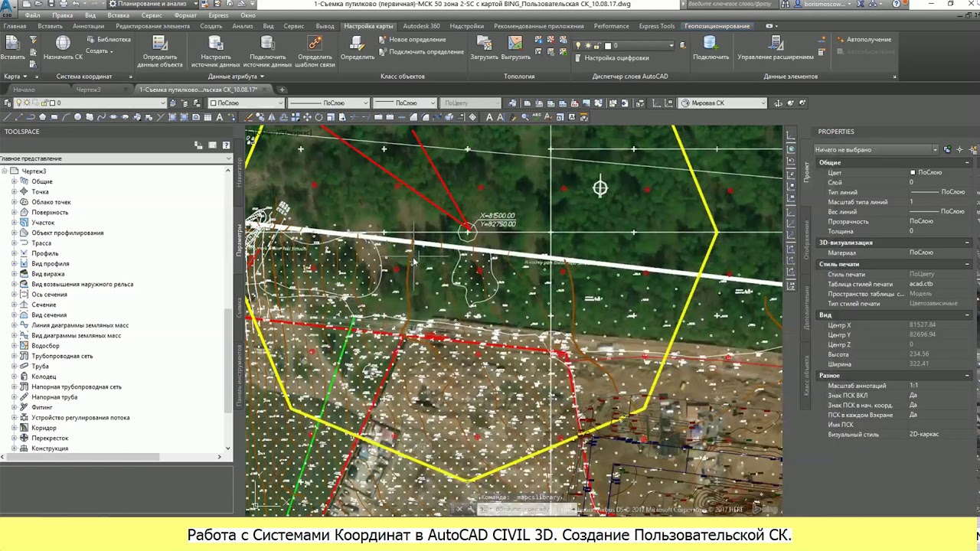Click the Высота value 234.56
980x551 pixels.
[920, 354]
